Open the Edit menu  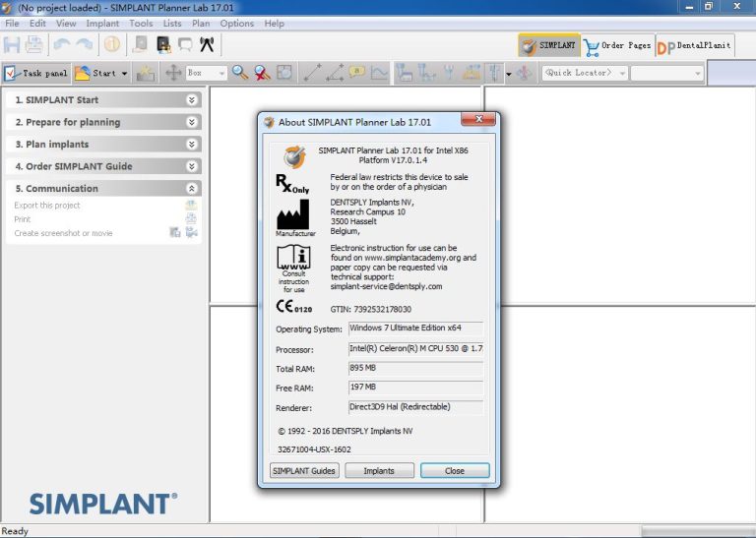[37, 24]
